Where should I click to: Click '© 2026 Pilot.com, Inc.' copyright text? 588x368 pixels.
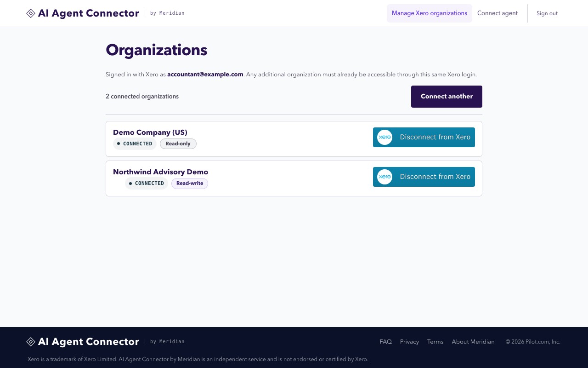coord(533,342)
